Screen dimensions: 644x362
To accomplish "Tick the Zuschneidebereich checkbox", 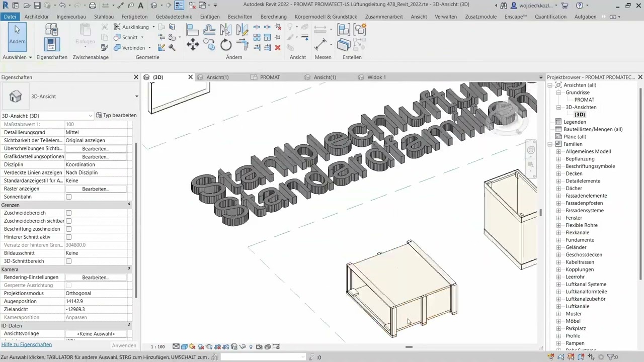I will [69, 213].
